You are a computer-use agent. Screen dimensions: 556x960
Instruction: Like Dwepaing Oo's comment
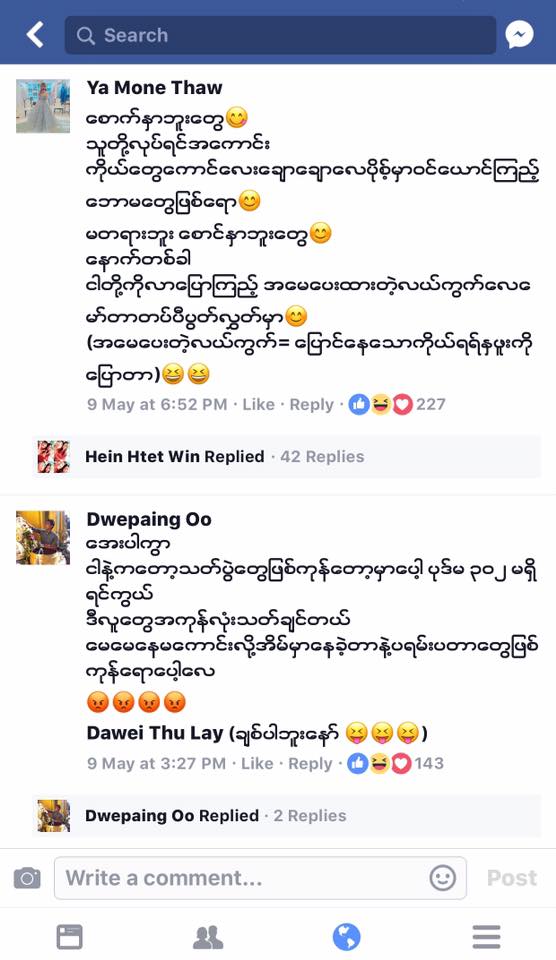tap(257, 763)
